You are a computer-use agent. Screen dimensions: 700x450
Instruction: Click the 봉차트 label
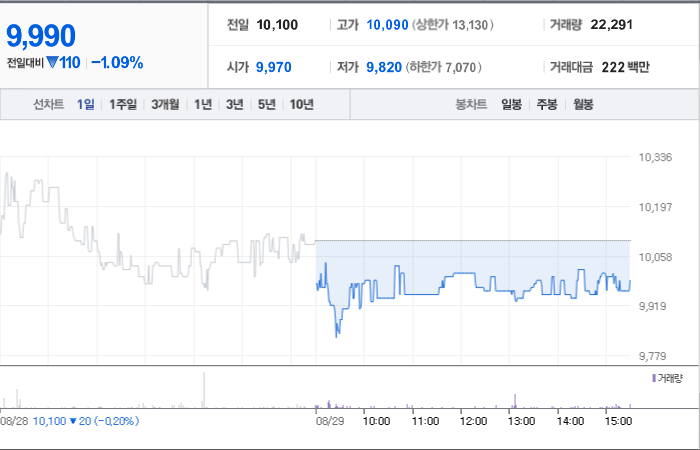tap(471, 104)
